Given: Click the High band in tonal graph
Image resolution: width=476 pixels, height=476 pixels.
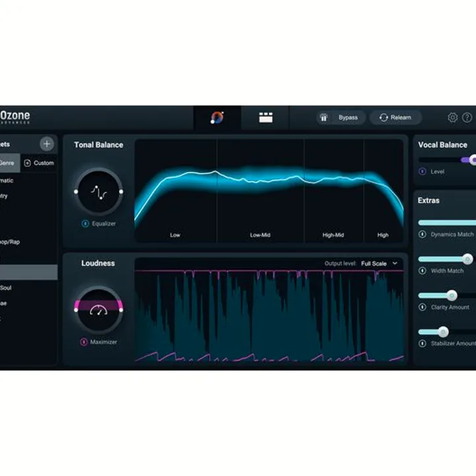Looking at the screenshot, I should (x=383, y=190).
